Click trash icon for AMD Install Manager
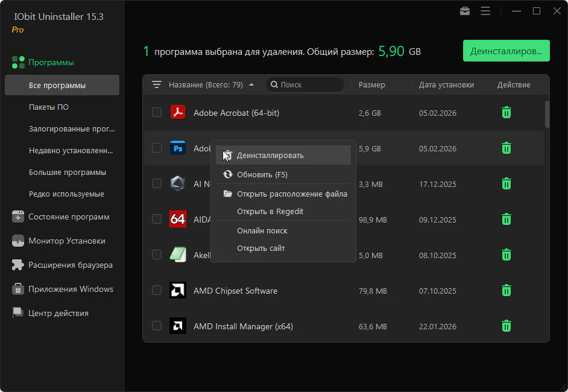Viewport: 568px width, 392px height. pyautogui.click(x=506, y=326)
